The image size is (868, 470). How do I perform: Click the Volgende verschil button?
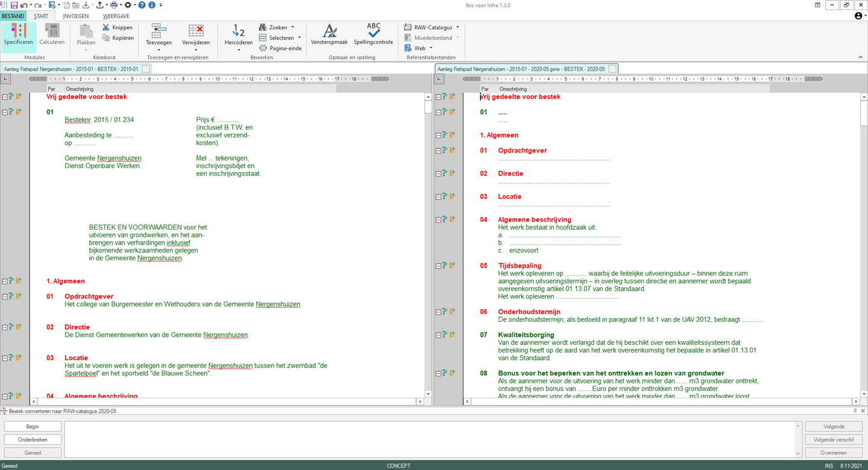[834, 440]
